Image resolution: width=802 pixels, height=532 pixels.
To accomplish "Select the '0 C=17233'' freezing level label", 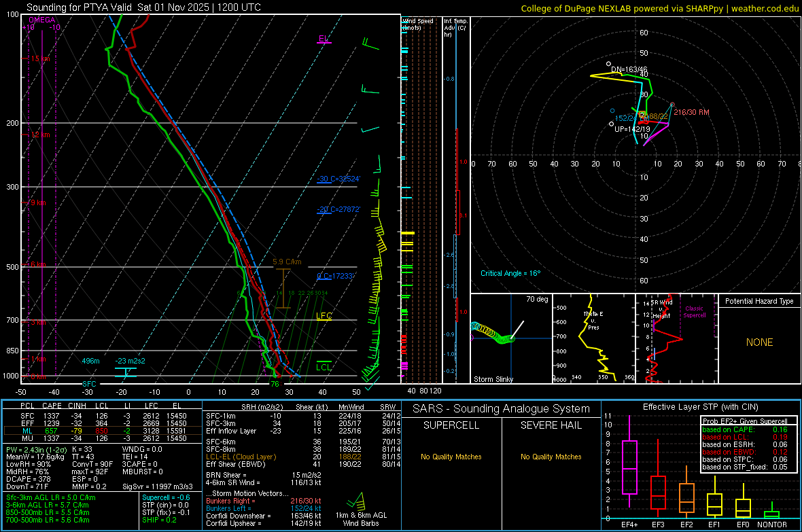I will point(335,277).
